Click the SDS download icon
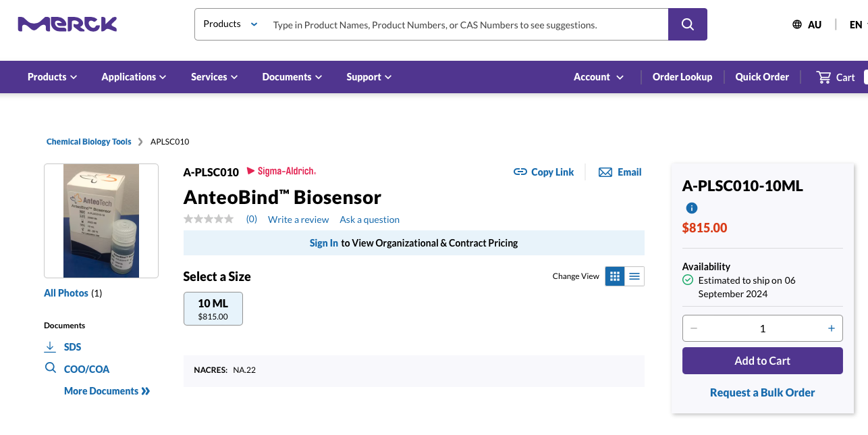 [x=50, y=347]
